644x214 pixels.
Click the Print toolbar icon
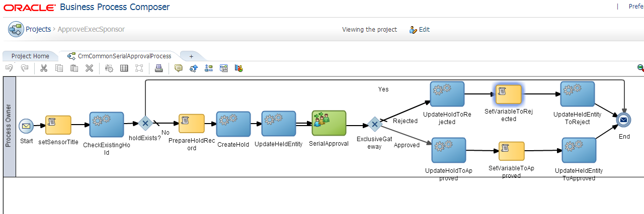[158, 68]
